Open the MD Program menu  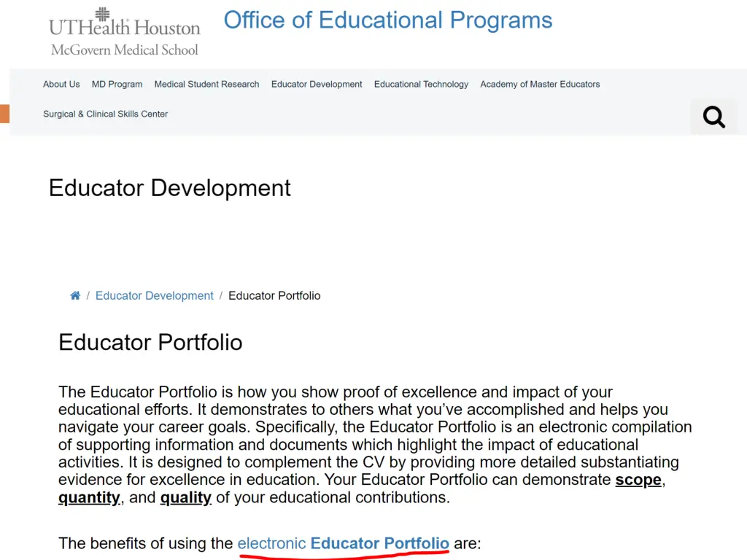[117, 85]
